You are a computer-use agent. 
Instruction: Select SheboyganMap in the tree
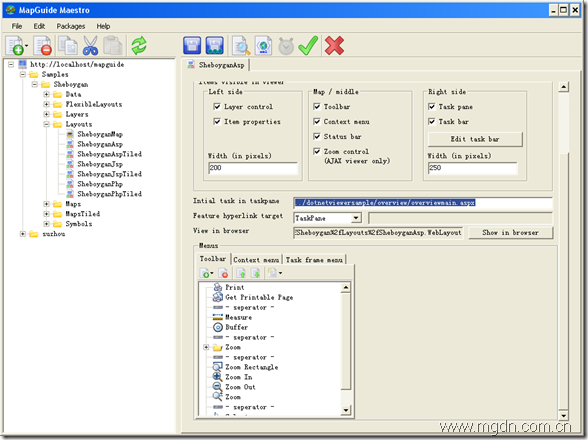pyautogui.click(x=100, y=134)
